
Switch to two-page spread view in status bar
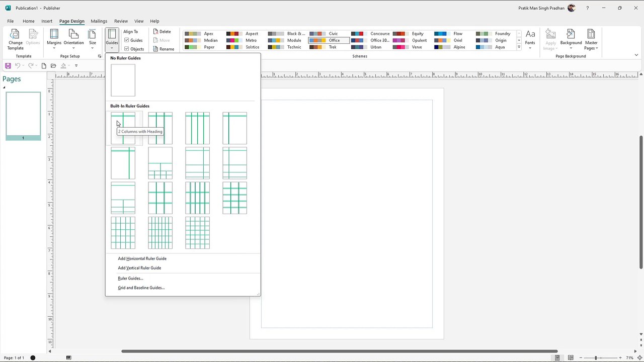point(571,357)
